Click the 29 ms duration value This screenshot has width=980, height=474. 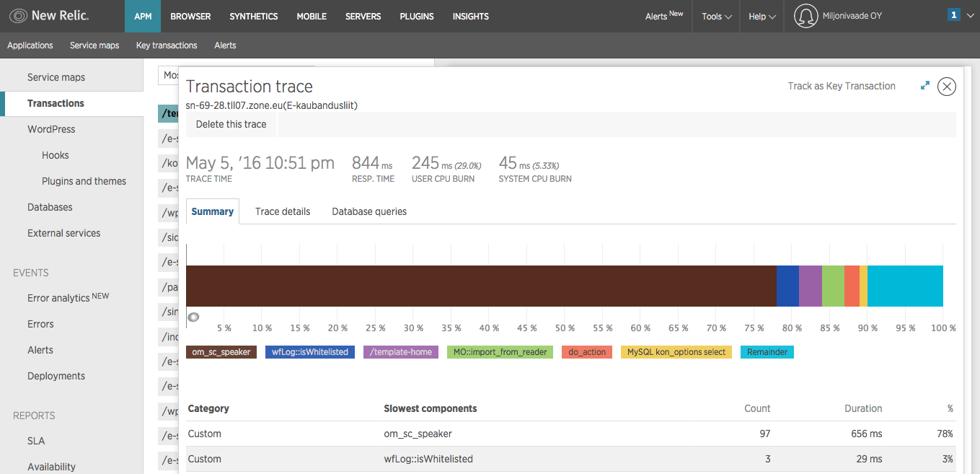coord(870,459)
